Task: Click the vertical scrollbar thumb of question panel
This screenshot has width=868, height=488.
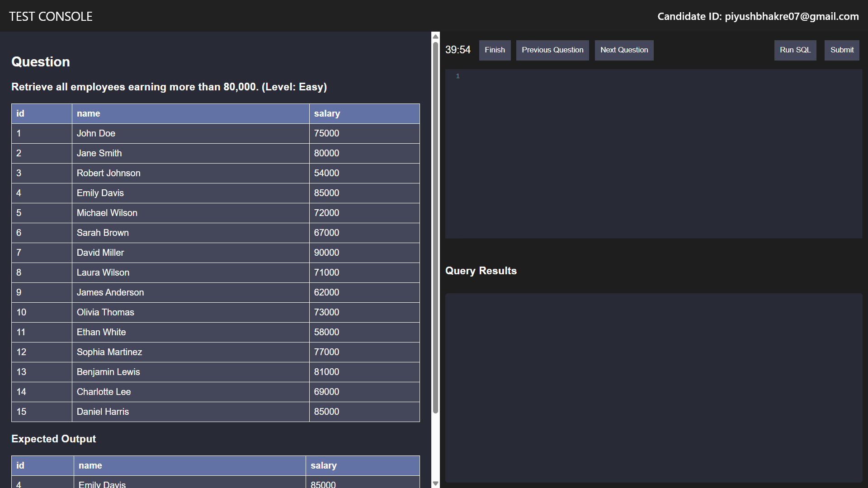Action: pos(435,227)
